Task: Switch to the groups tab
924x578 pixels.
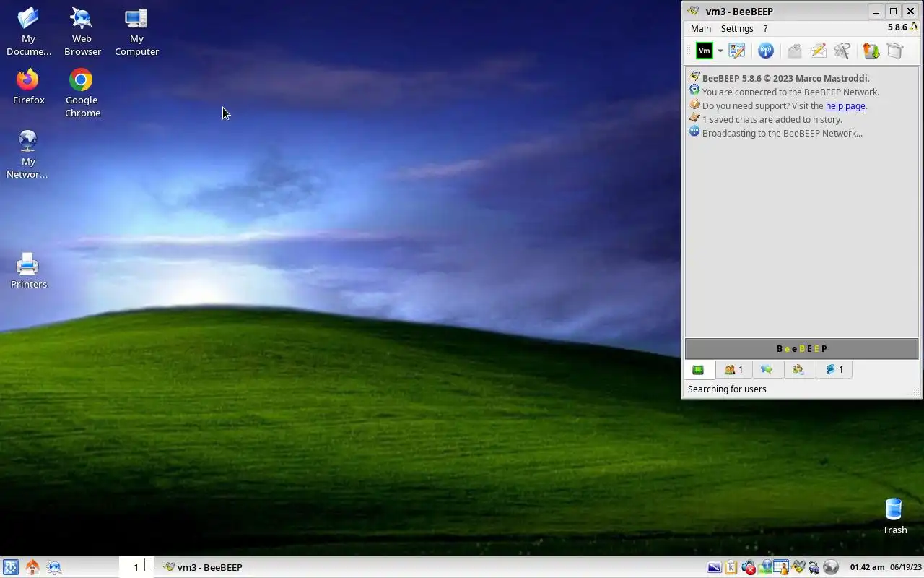Action: (x=798, y=370)
